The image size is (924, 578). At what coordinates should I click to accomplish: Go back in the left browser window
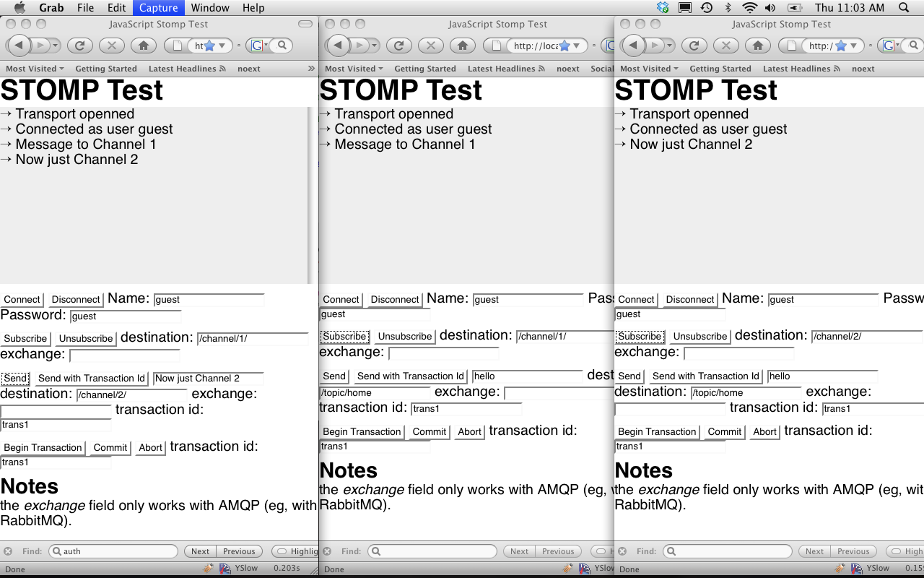click(x=19, y=46)
